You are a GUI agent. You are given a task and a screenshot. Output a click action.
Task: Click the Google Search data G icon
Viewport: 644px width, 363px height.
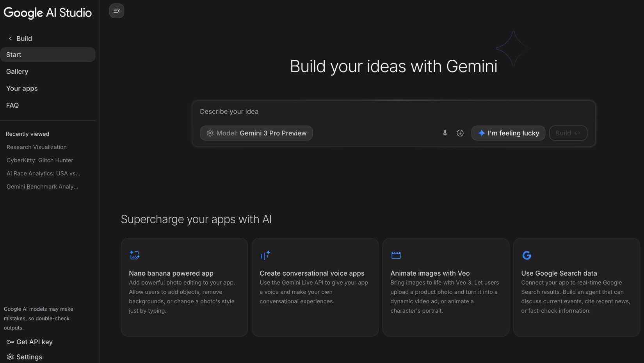(527, 255)
